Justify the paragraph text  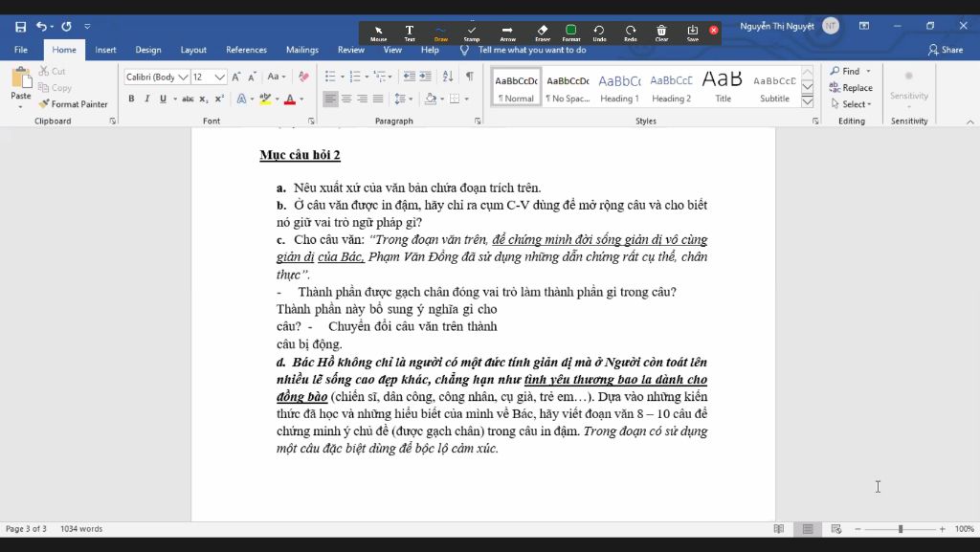(378, 99)
